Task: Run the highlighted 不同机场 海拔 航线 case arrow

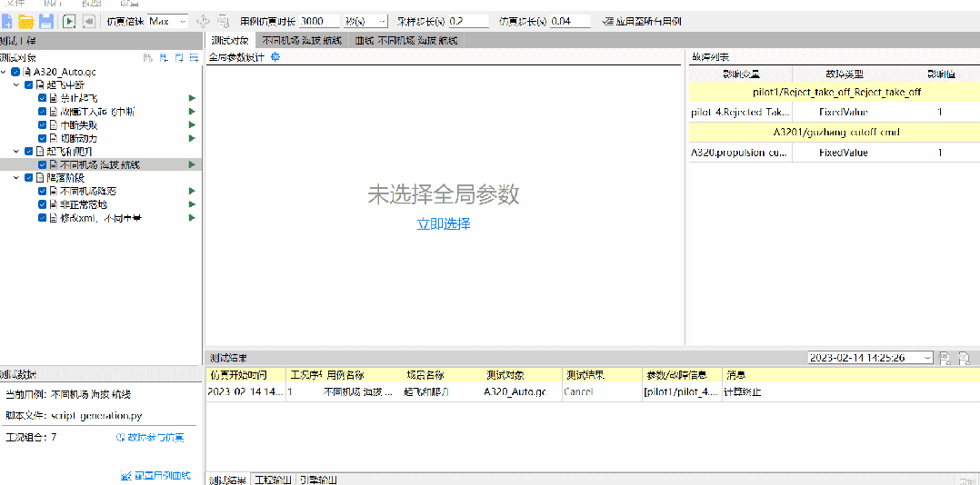Action: pyautogui.click(x=193, y=164)
